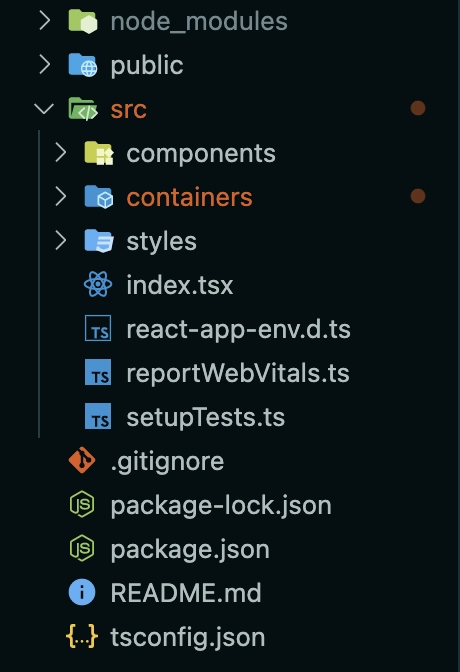460x672 pixels.
Task: Open the package.json file
Action: coord(190,549)
